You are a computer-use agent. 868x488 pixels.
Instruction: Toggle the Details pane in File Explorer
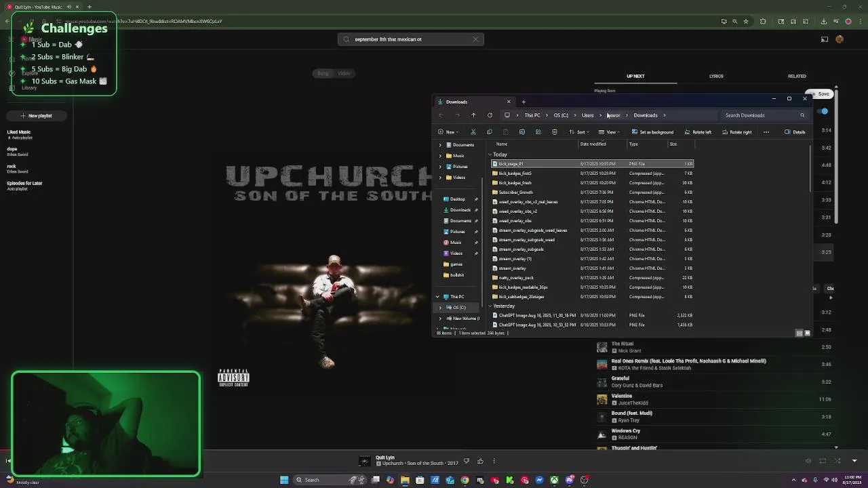[x=795, y=132]
